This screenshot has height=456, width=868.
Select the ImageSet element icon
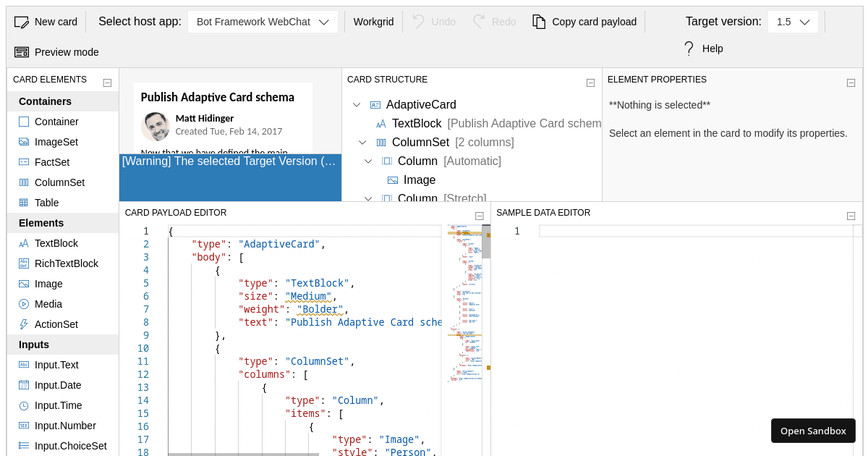click(x=24, y=142)
